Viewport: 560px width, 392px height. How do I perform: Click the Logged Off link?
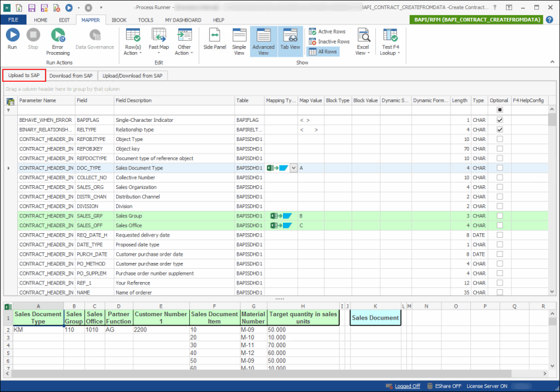pos(407,386)
